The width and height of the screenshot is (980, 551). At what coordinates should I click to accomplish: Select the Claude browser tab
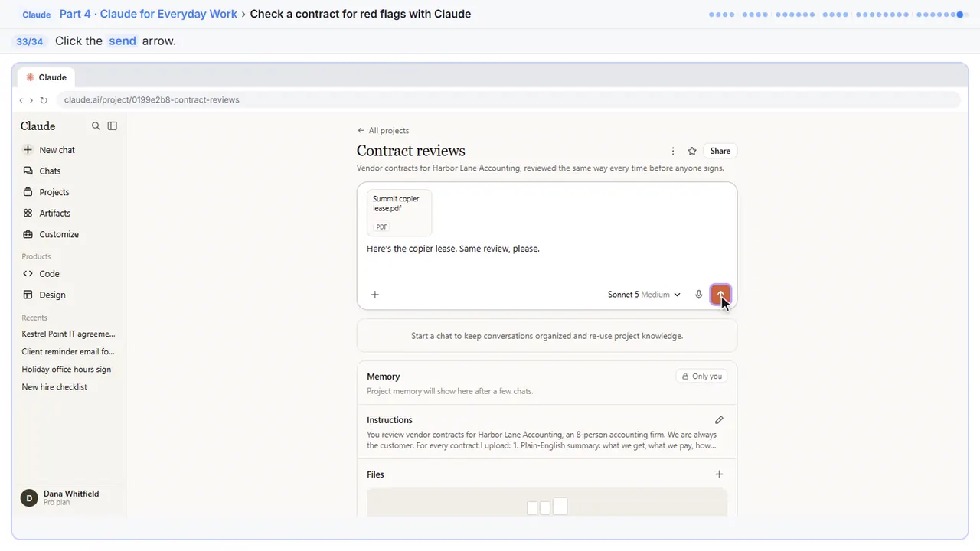coord(47,77)
